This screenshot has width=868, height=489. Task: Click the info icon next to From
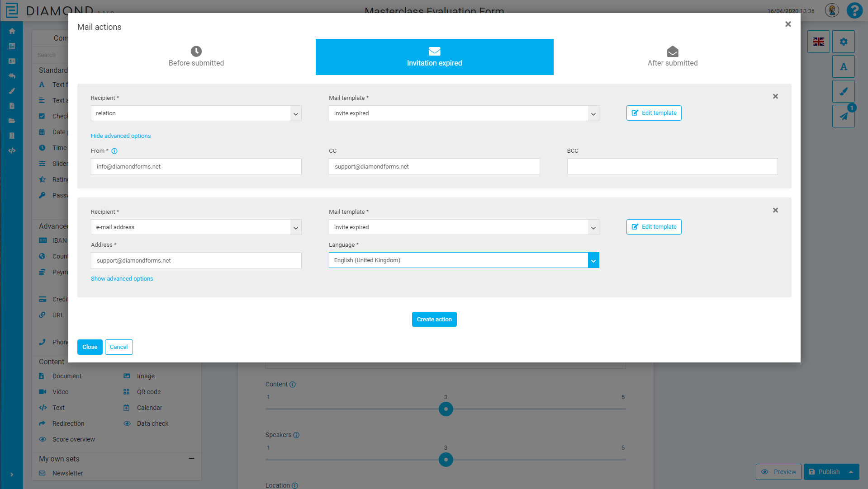(x=114, y=151)
